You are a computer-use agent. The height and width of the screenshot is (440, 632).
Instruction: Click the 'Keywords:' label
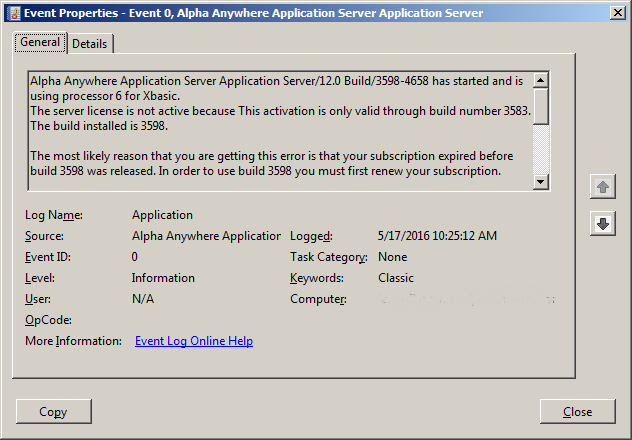click(317, 278)
